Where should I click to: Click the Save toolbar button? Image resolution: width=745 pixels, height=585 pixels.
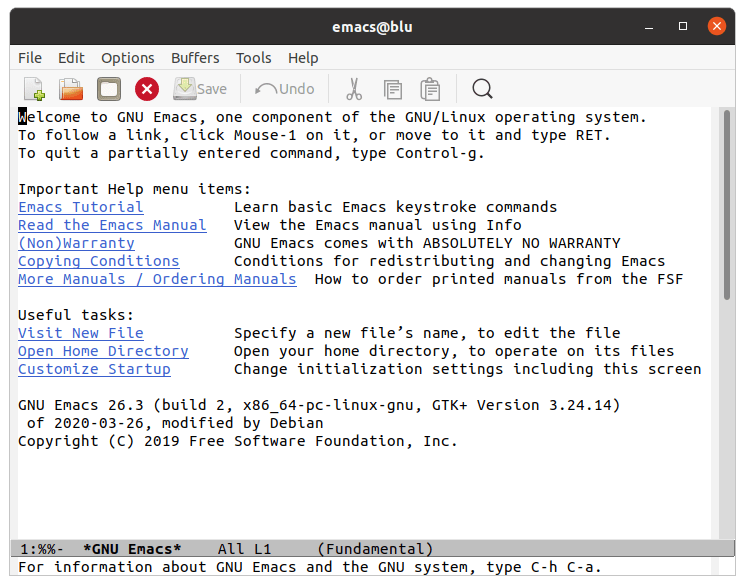[x=200, y=89]
